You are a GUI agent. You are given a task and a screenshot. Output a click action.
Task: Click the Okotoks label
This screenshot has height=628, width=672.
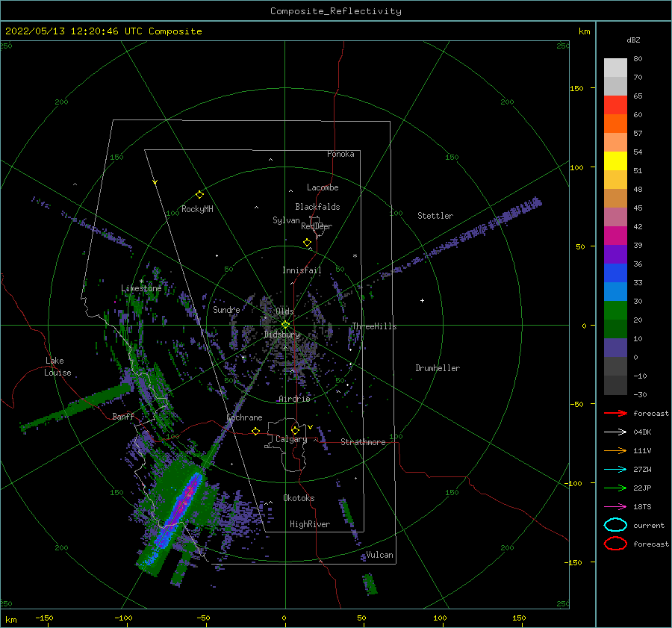click(x=299, y=498)
